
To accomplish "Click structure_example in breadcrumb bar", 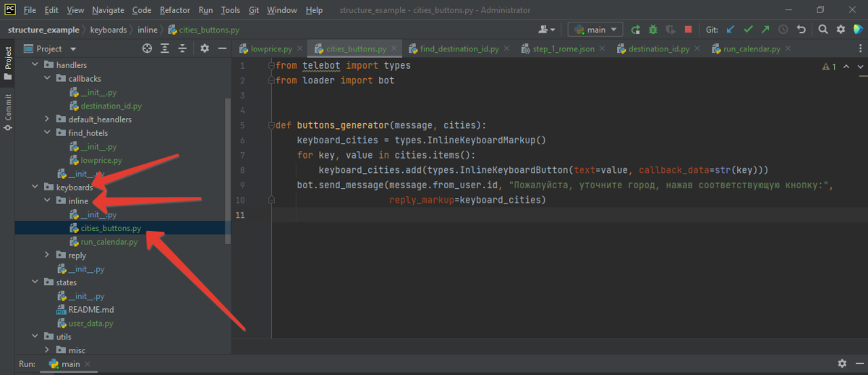I will (x=43, y=30).
